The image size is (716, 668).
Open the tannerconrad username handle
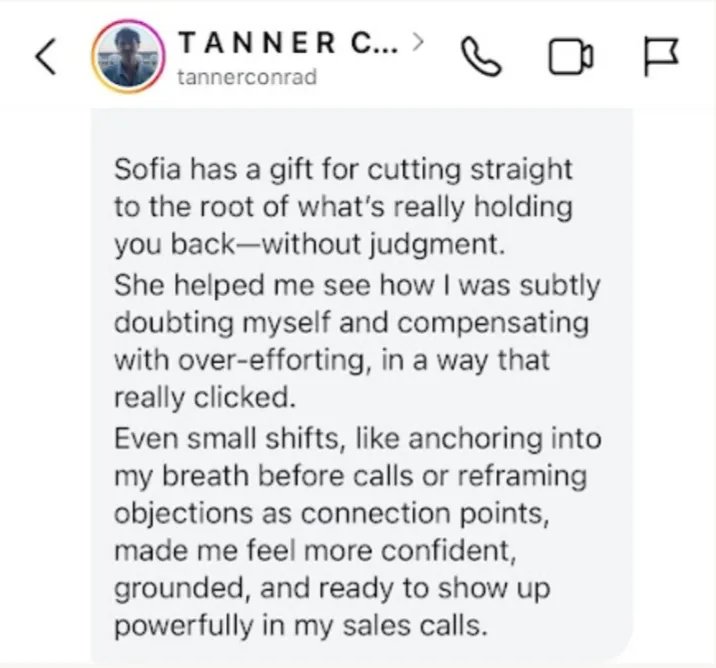point(247,77)
